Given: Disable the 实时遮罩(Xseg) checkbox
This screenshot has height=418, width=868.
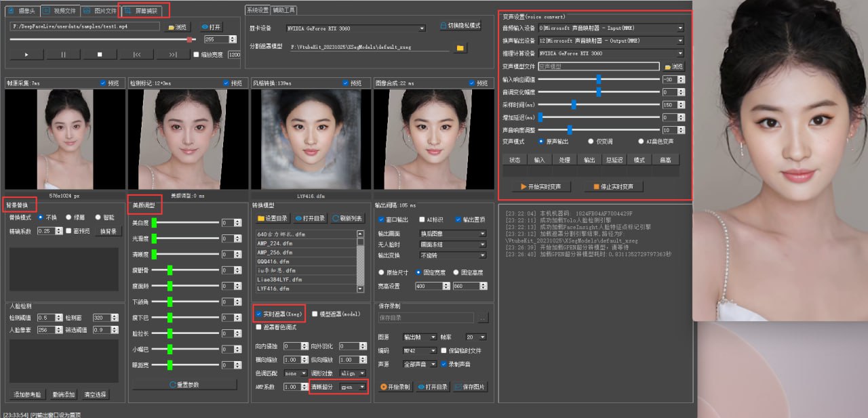Looking at the screenshot, I should (x=259, y=314).
